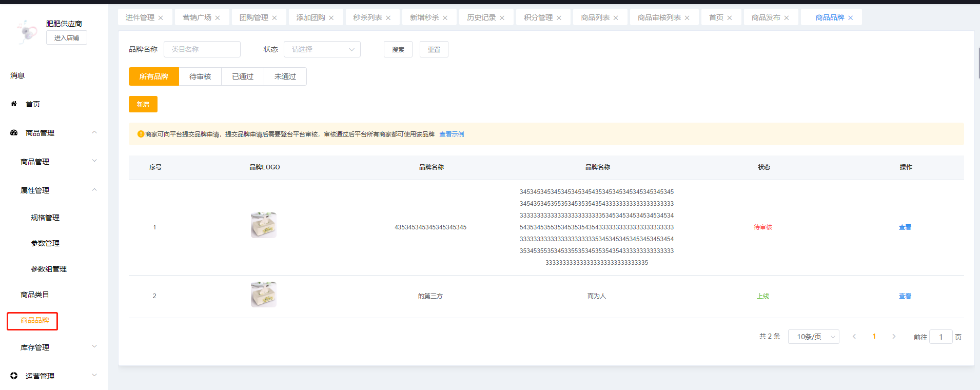The image size is (980, 390).
Task: Close the 商品发布 tab with its X icon
Action: coord(787,18)
